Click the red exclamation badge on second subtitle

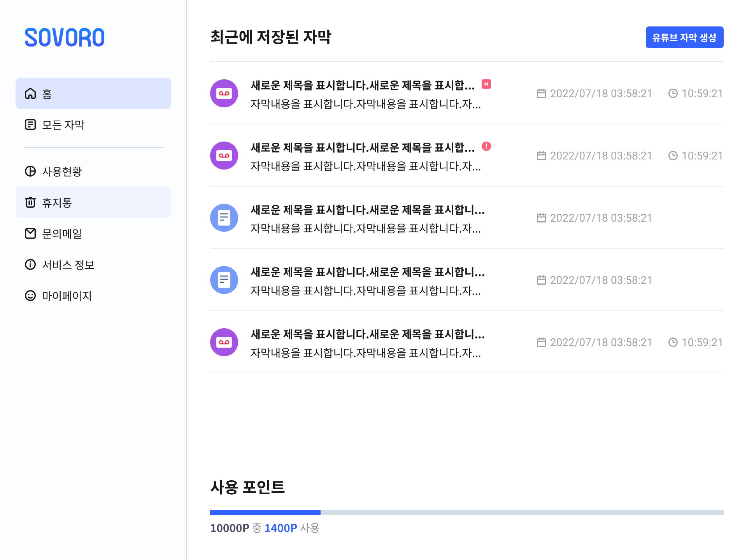(x=486, y=146)
